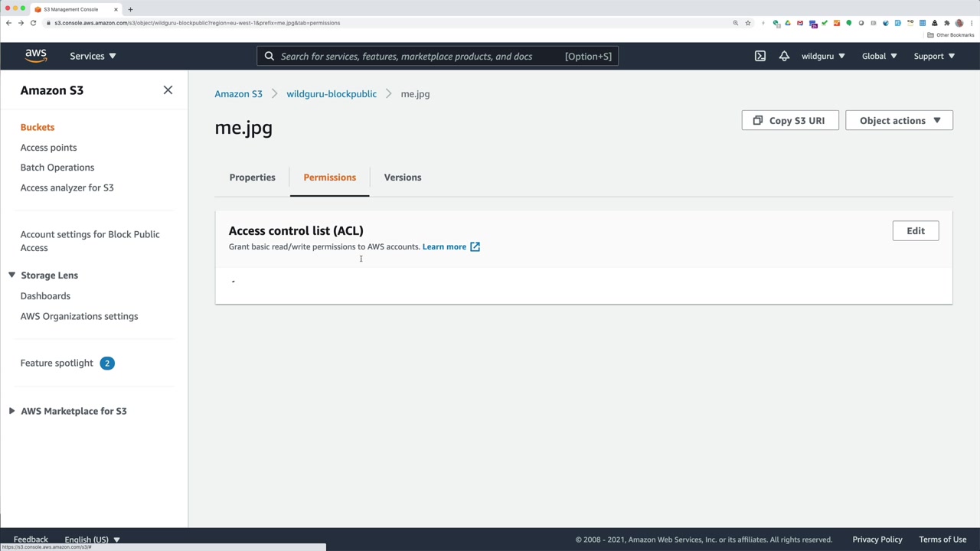Reload the S3 console page

(x=33, y=23)
